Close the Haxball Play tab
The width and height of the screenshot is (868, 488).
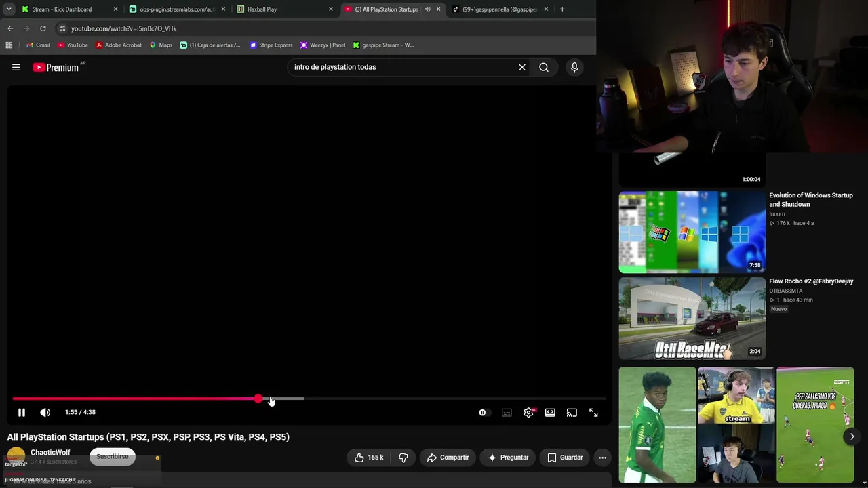pyautogui.click(x=331, y=9)
